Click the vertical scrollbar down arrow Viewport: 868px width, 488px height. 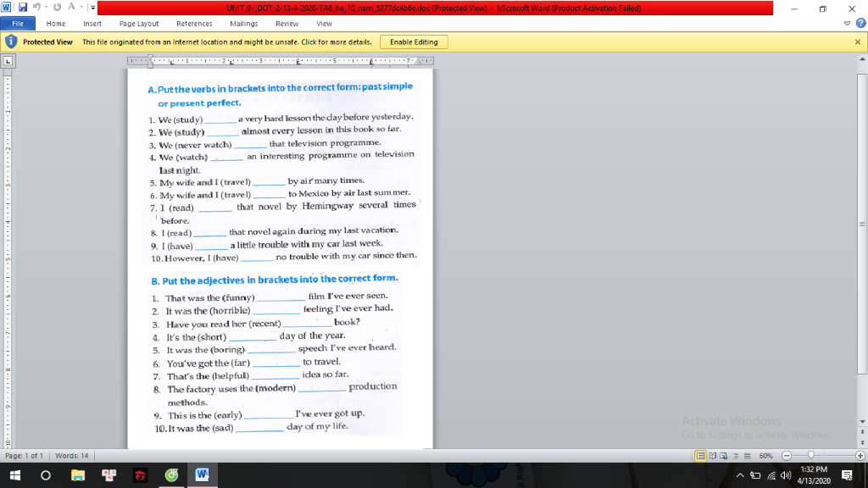pos(862,422)
